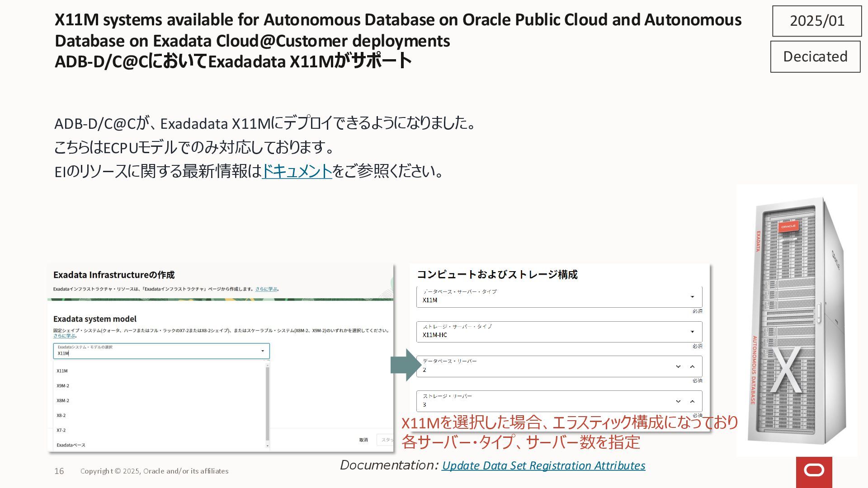The image size is (868, 488).
Task: Click the red Oracle logo icon
Action: click(x=814, y=472)
